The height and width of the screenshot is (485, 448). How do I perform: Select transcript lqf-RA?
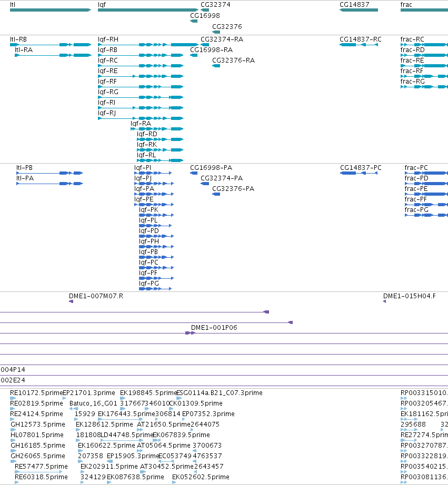coord(157,129)
